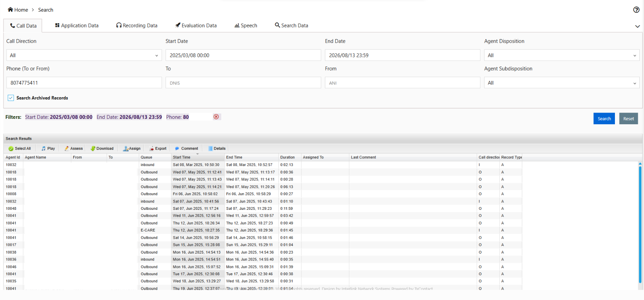Image resolution: width=644 pixels, height=300 pixels.
Task: Select row starting Tue 17, Jun 2025, 12:30:08
Action: click(x=263, y=274)
